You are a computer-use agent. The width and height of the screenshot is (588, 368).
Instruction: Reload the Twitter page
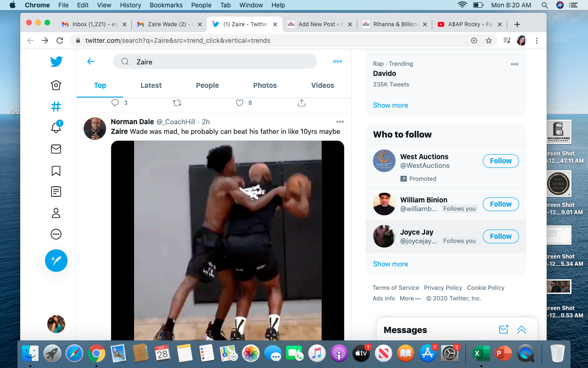(60, 40)
